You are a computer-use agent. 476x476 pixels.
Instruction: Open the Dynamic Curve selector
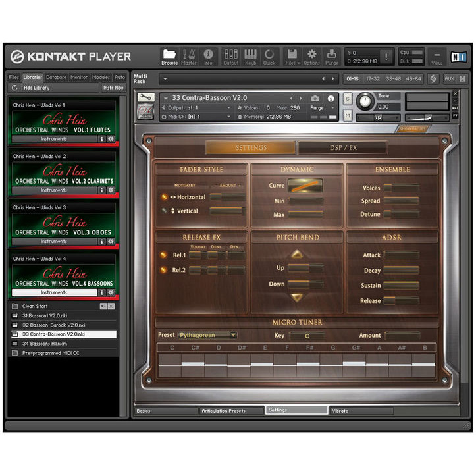[305, 185]
